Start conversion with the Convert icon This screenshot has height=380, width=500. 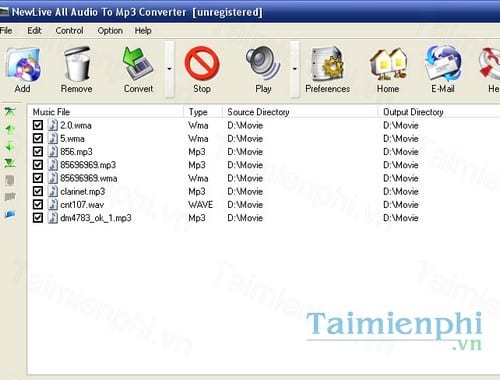(137, 64)
